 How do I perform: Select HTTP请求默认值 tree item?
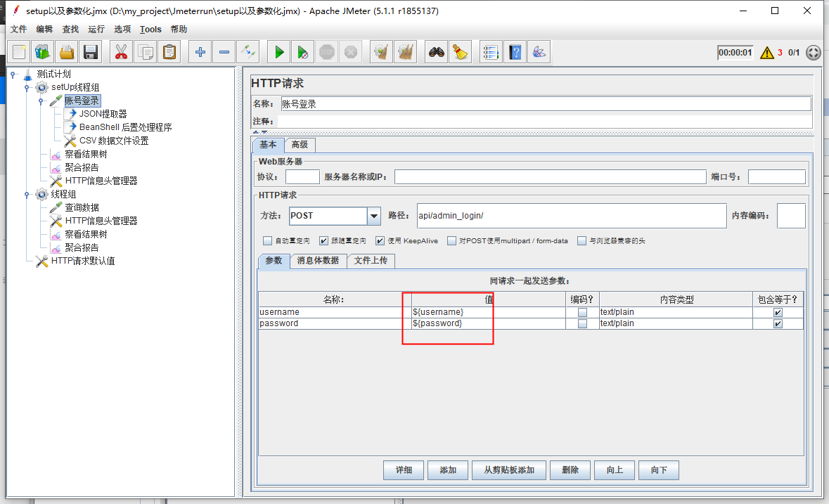pos(82,261)
